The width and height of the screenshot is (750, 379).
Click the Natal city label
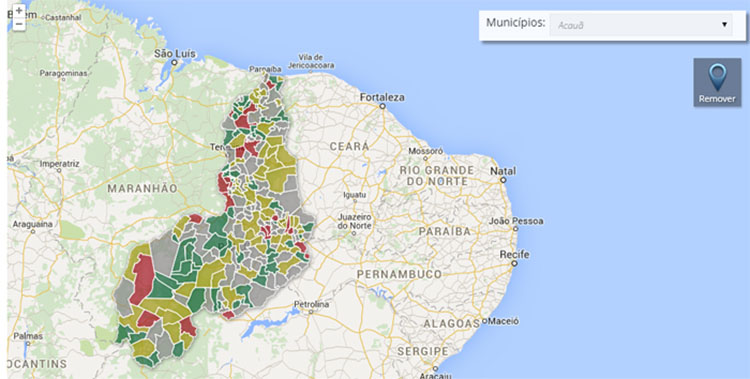coord(503,171)
